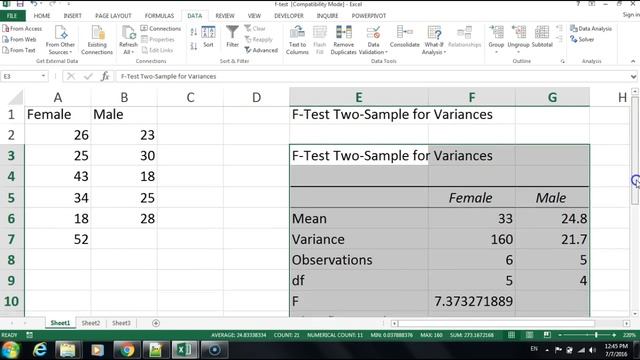
Task: Open Data Analysis tool
Action: click(x=591, y=29)
